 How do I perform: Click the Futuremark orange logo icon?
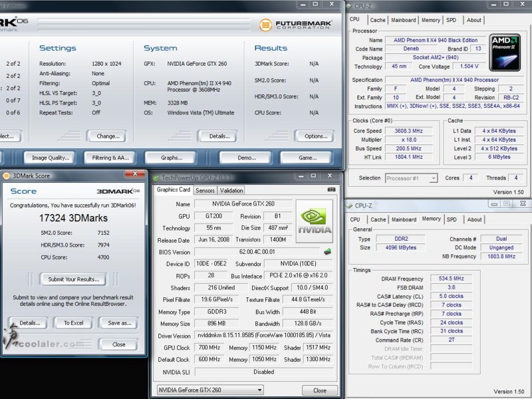265,25
